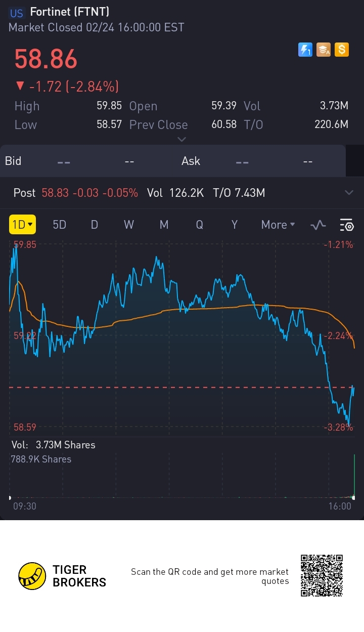
Task: Switch to the Q quarterly tab
Action: pos(199,225)
